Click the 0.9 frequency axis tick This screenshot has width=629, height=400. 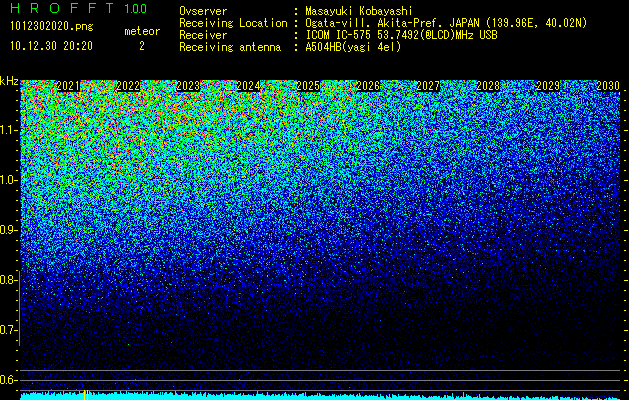click(8, 230)
